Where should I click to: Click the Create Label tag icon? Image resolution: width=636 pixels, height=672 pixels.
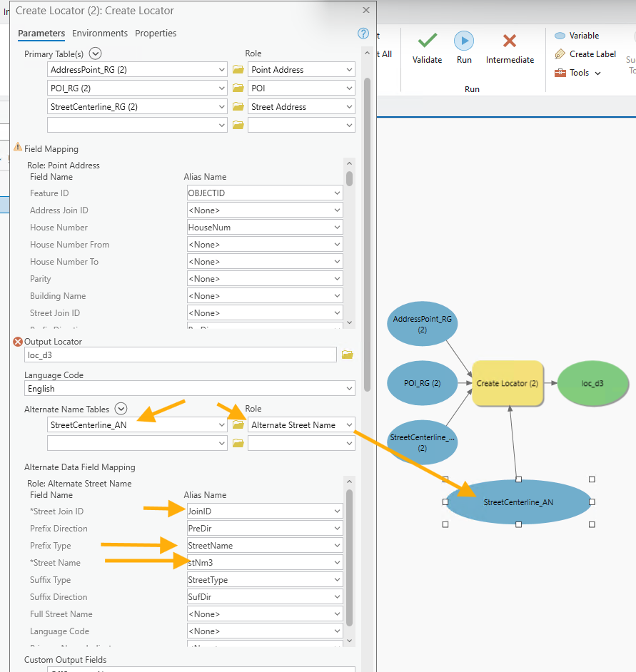560,54
